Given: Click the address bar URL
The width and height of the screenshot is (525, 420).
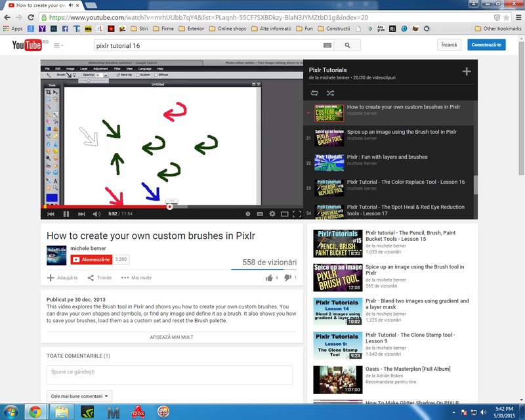Looking at the screenshot, I should 209,18.
